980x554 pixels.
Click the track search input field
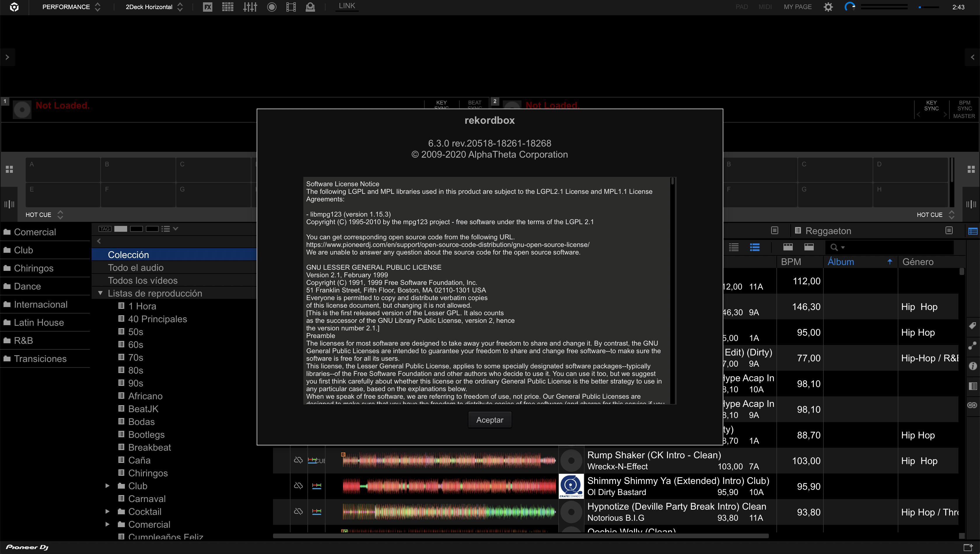[x=899, y=248]
